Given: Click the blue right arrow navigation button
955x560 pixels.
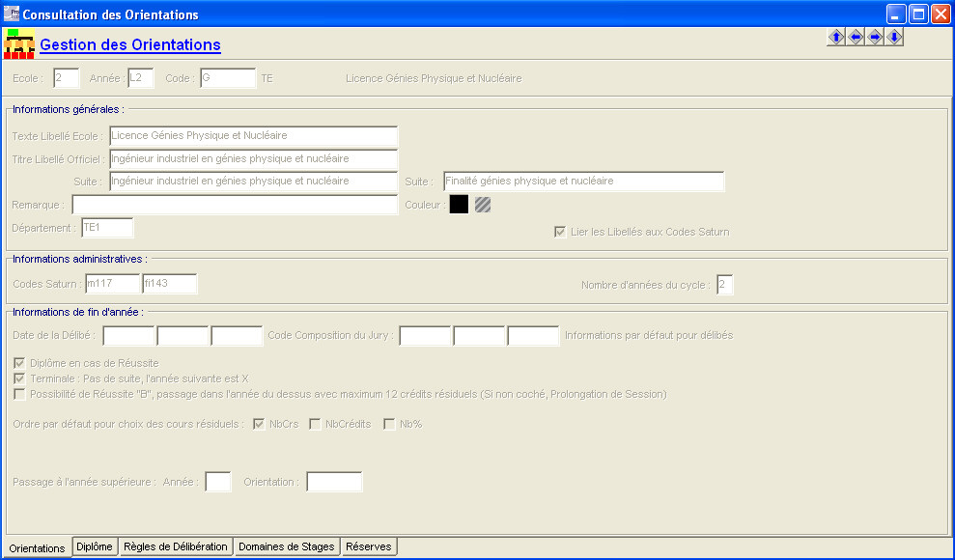Looking at the screenshot, I should click(x=875, y=37).
